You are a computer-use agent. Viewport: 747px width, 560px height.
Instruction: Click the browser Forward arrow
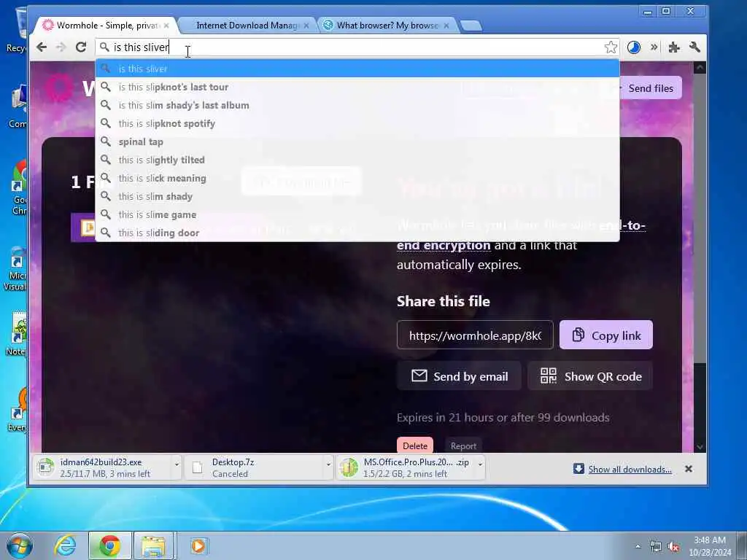[61, 47]
